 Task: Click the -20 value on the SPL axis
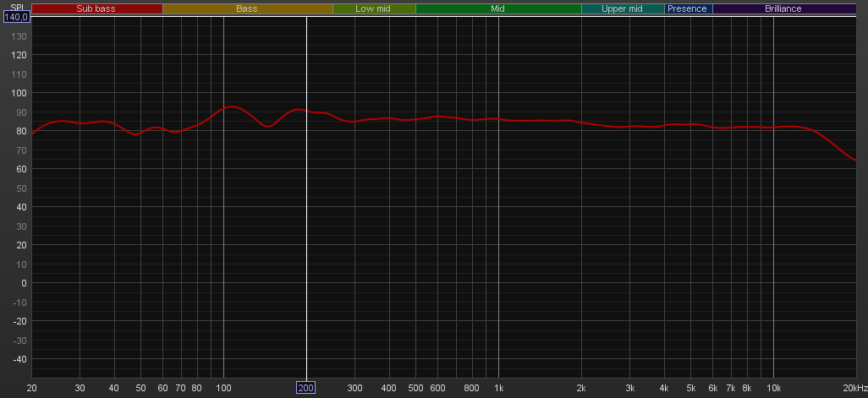pyautogui.click(x=20, y=320)
